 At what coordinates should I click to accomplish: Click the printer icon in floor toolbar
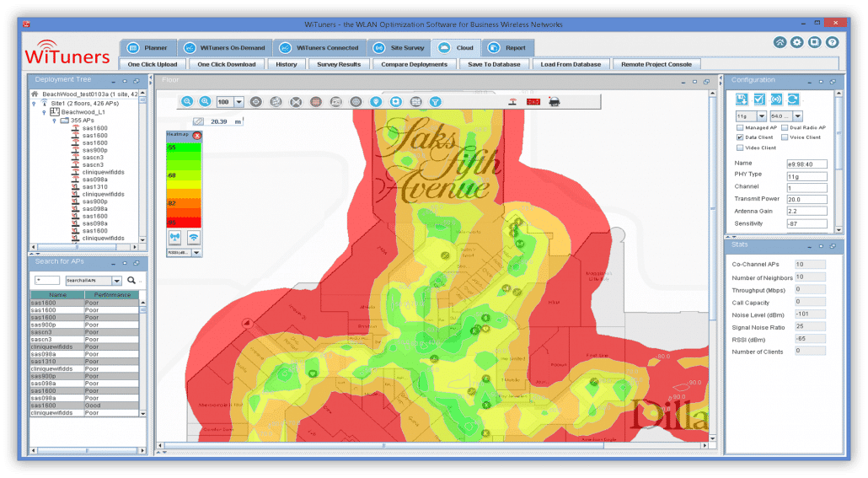point(555,102)
